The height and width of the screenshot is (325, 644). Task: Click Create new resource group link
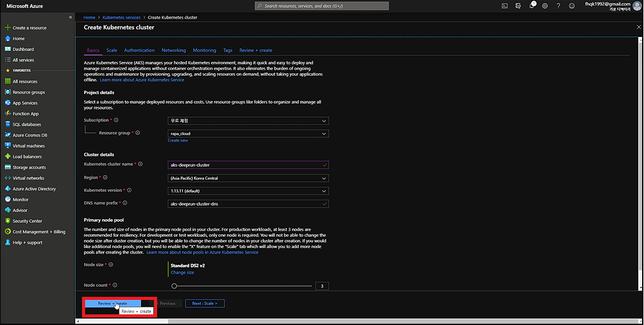click(x=178, y=140)
